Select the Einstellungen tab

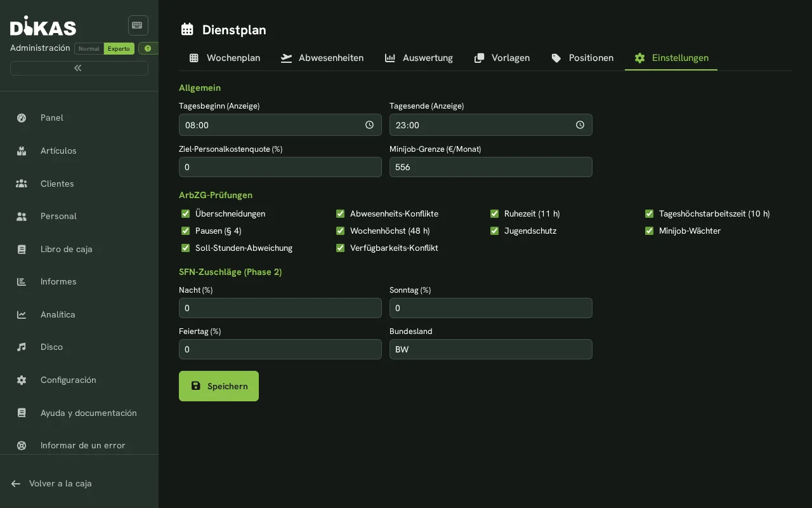pyautogui.click(x=671, y=58)
